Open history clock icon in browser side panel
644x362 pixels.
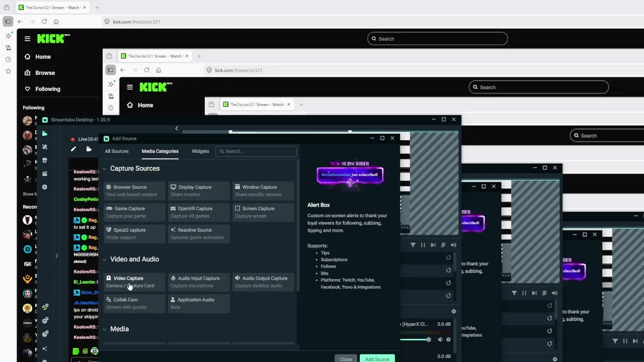(8, 59)
